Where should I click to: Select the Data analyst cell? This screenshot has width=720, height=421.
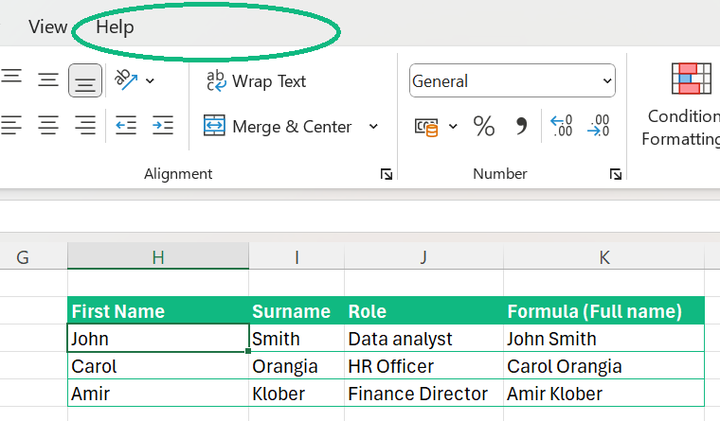click(x=424, y=338)
